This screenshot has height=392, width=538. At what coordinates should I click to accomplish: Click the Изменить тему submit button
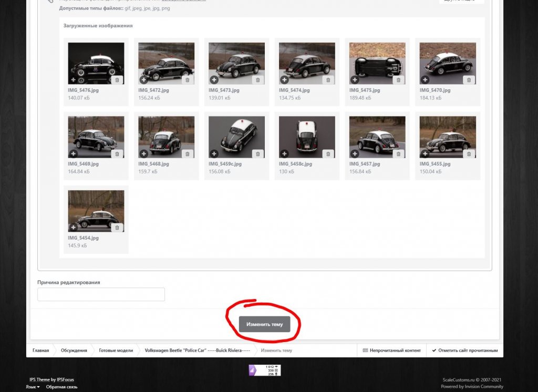point(264,324)
